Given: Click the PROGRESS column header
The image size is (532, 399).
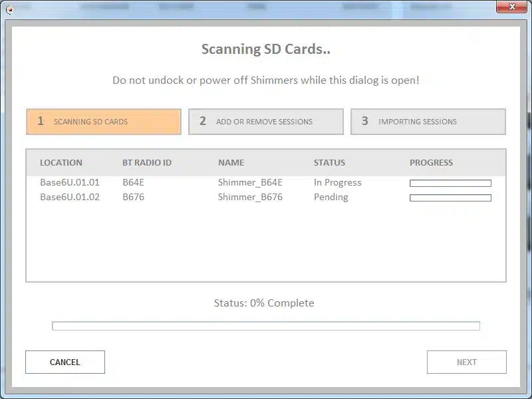Looking at the screenshot, I should pos(431,162).
